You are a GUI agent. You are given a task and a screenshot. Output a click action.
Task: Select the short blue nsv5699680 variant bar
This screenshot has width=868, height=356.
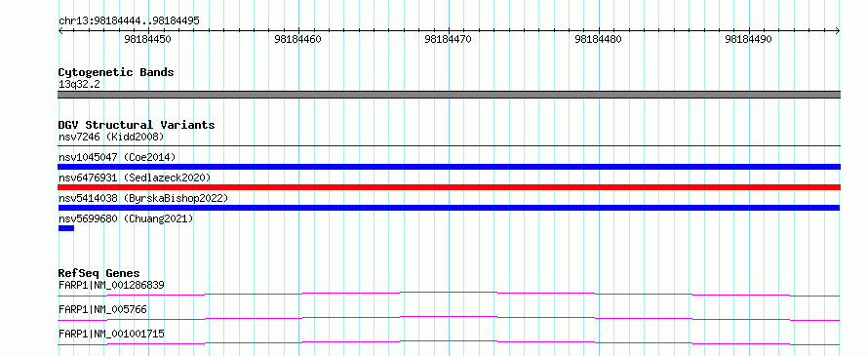[66, 228]
